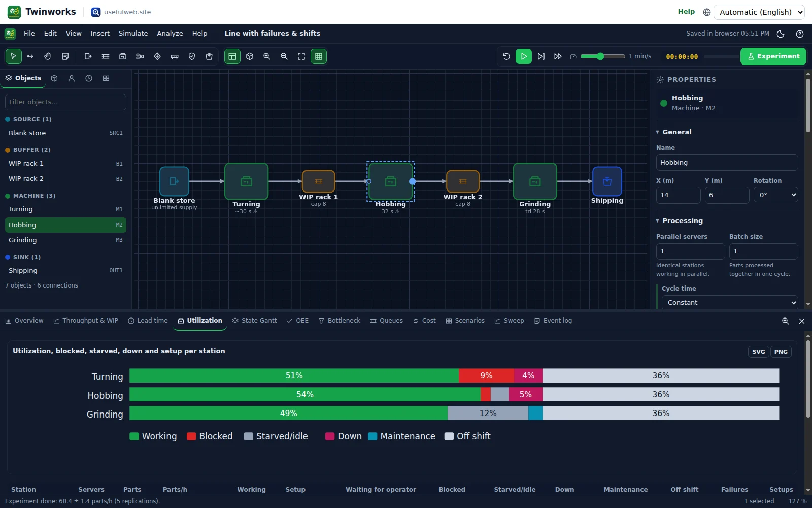Export chart as SVG
This screenshot has width=812, height=508.
pyautogui.click(x=759, y=352)
